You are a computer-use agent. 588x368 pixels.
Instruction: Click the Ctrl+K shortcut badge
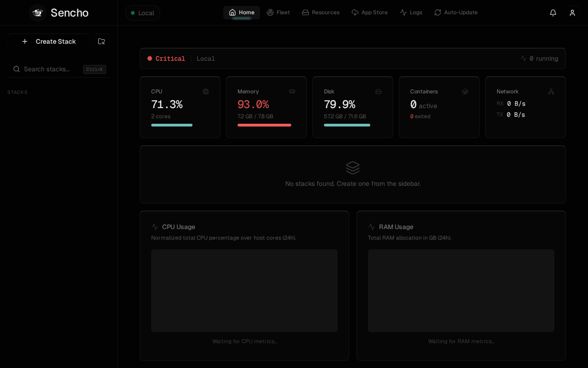[95, 69]
